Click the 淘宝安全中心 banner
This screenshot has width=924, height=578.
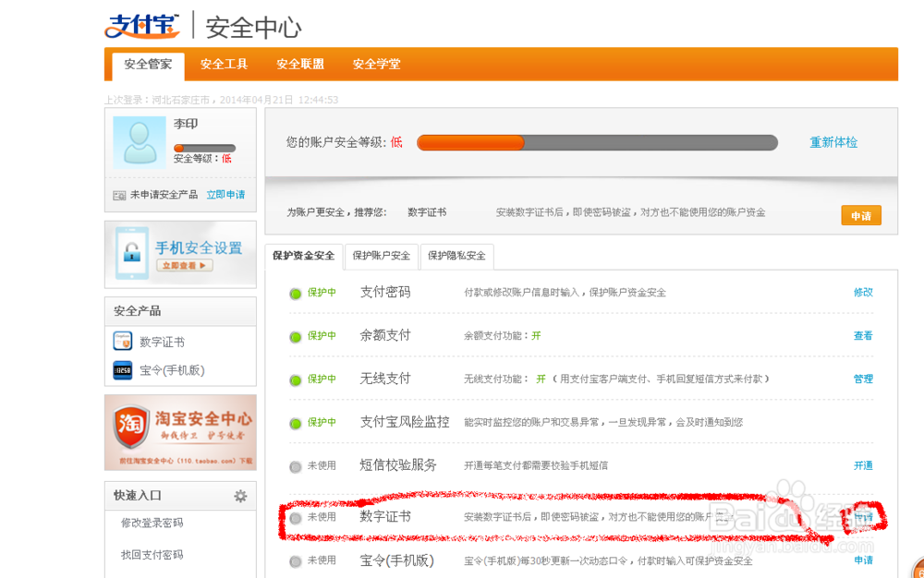click(x=180, y=433)
